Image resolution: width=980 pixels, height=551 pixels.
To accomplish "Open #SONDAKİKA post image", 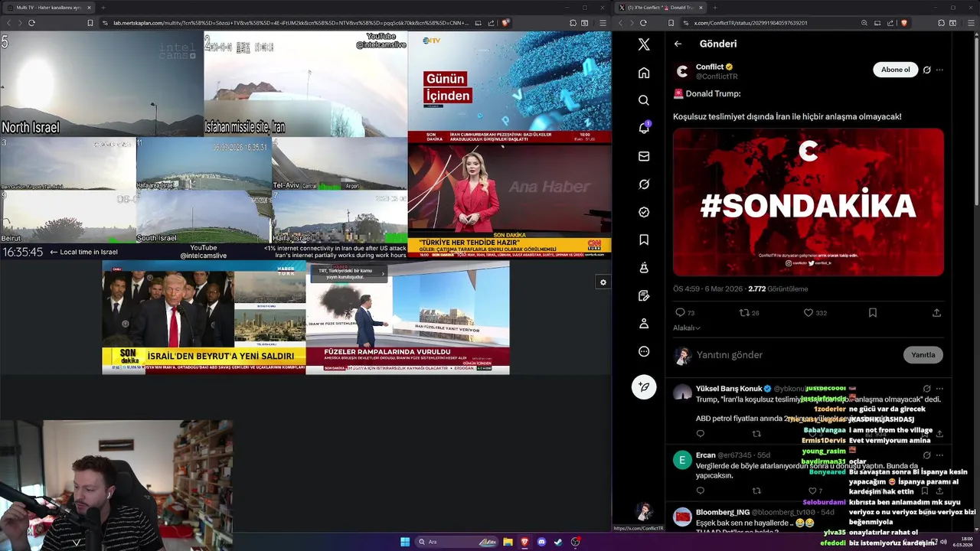I will click(x=808, y=202).
